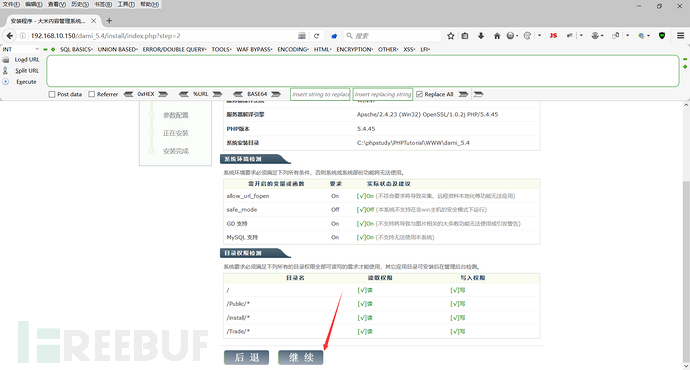690x370 pixels.
Task: Click the Load URL label
Action: point(27,59)
